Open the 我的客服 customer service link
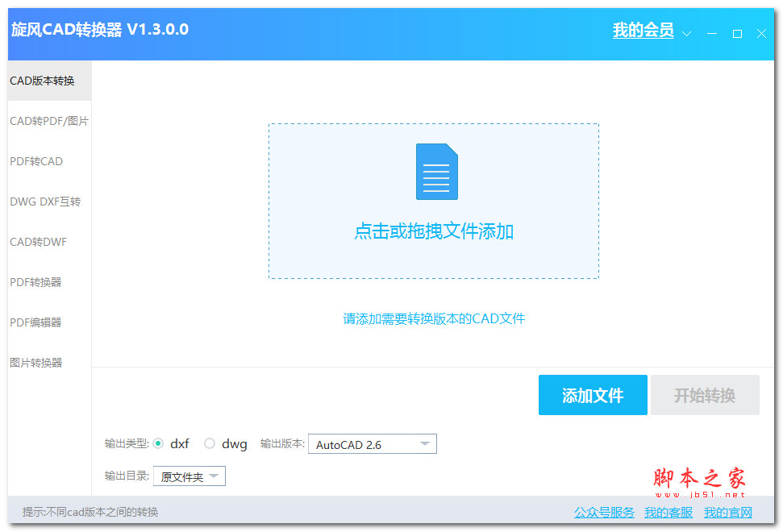Image resolution: width=783 pixels, height=532 pixels. [669, 512]
